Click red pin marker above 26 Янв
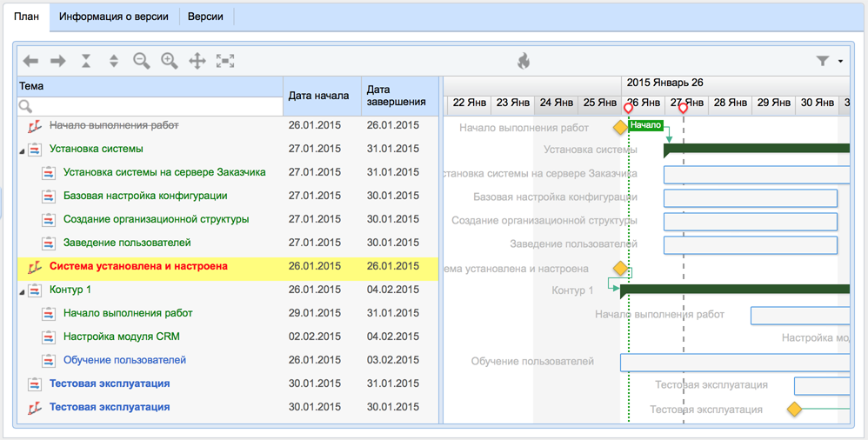Screen dimensions: 868x440 (x=628, y=109)
